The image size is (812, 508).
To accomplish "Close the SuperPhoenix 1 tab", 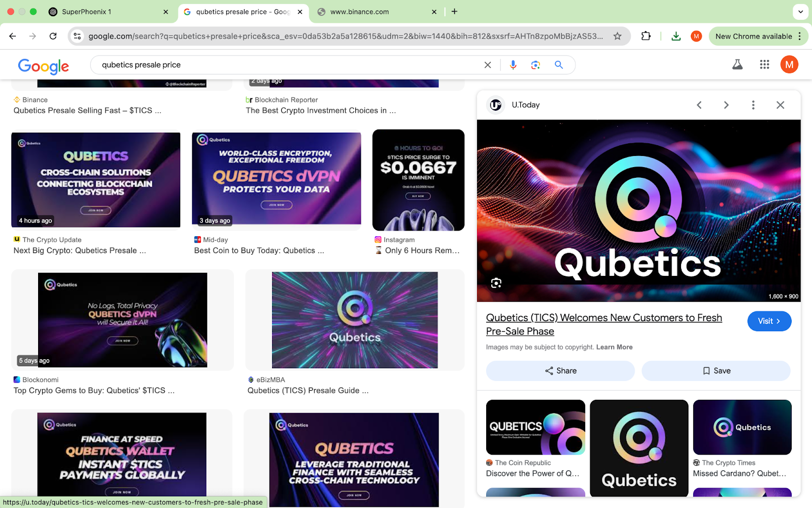I will pos(165,12).
